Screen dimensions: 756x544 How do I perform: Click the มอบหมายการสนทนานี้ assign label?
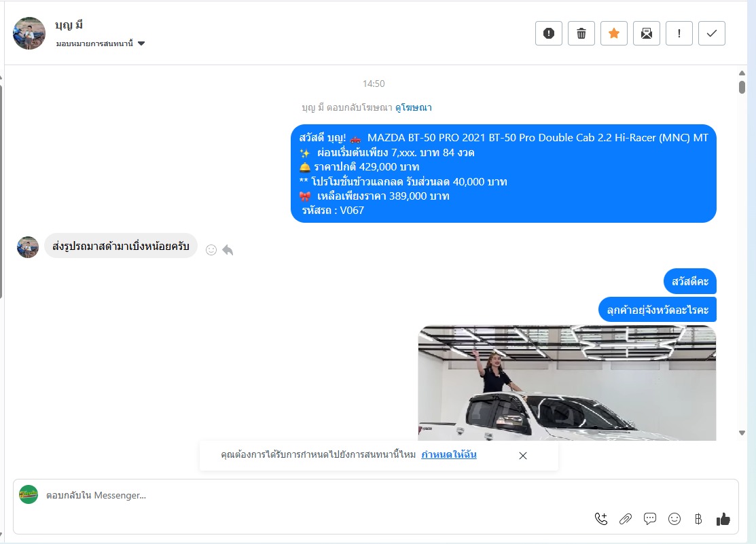[x=94, y=43]
